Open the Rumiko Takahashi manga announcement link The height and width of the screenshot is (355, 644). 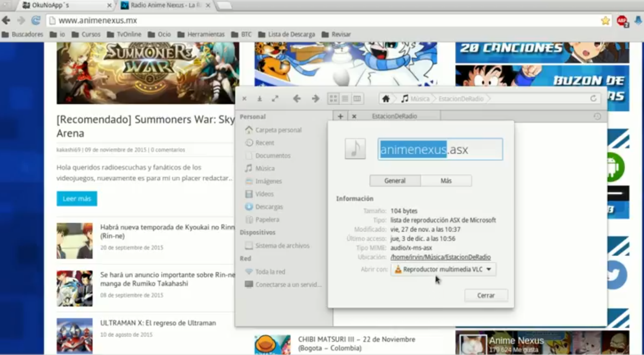tap(167, 279)
